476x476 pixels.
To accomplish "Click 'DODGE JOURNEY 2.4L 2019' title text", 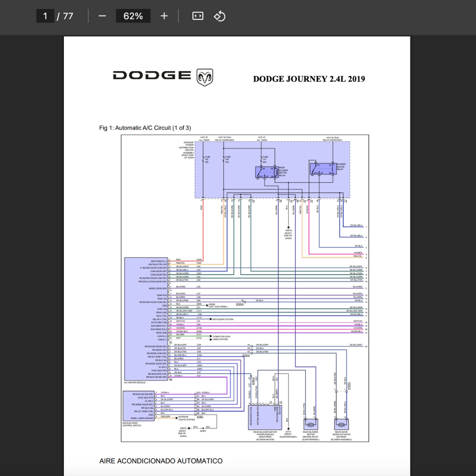I will [309, 79].
